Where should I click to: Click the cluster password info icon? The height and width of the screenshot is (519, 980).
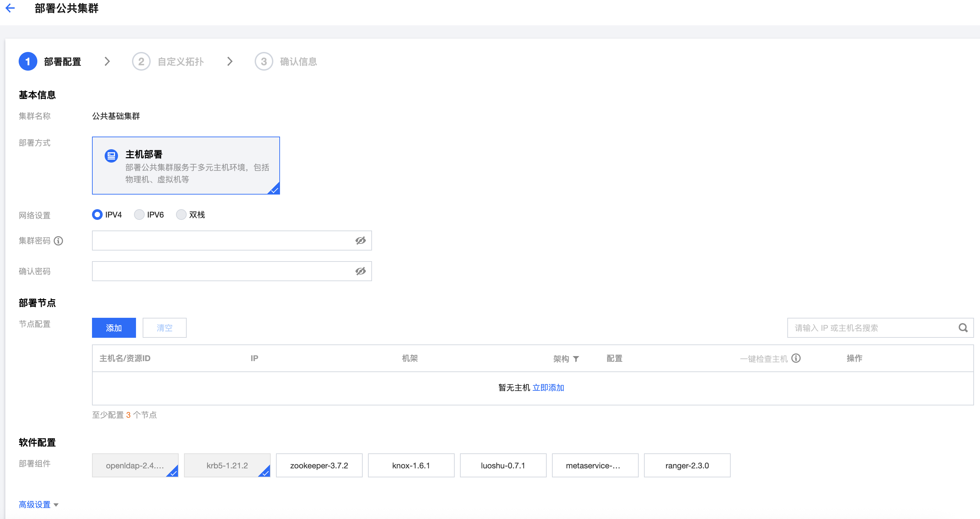click(x=58, y=241)
